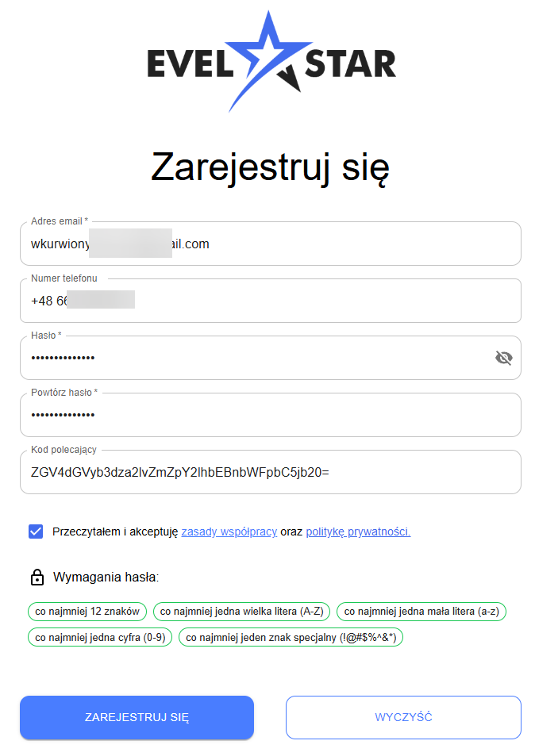Click the znak specjalny requirement chip
Viewport: 535px width, 756px height.
pos(291,636)
